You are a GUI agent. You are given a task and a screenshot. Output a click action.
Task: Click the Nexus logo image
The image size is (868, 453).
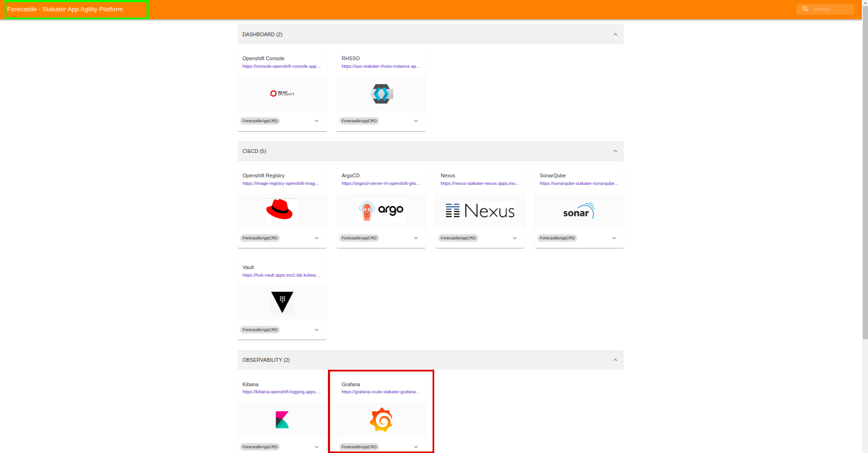[x=480, y=211]
